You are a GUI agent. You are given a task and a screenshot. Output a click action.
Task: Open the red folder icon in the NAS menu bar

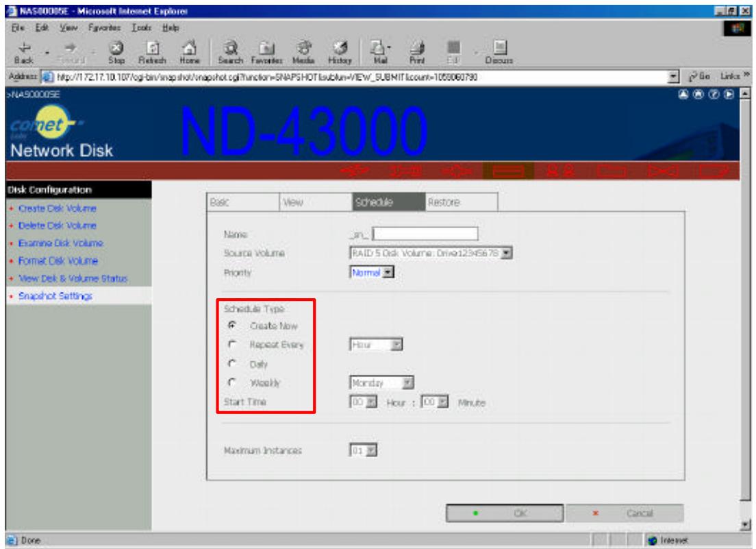(612, 171)
